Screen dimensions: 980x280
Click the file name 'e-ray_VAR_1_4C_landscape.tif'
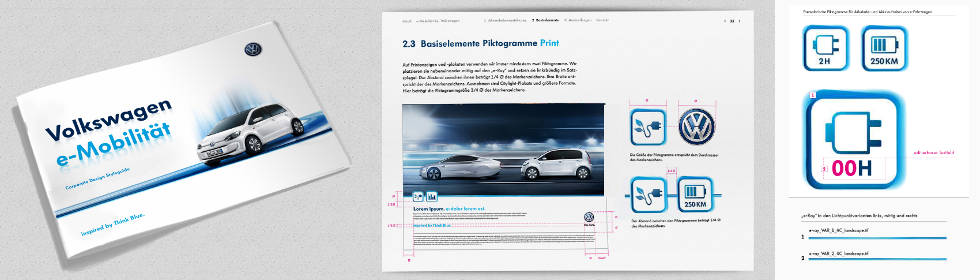(839, 230)
